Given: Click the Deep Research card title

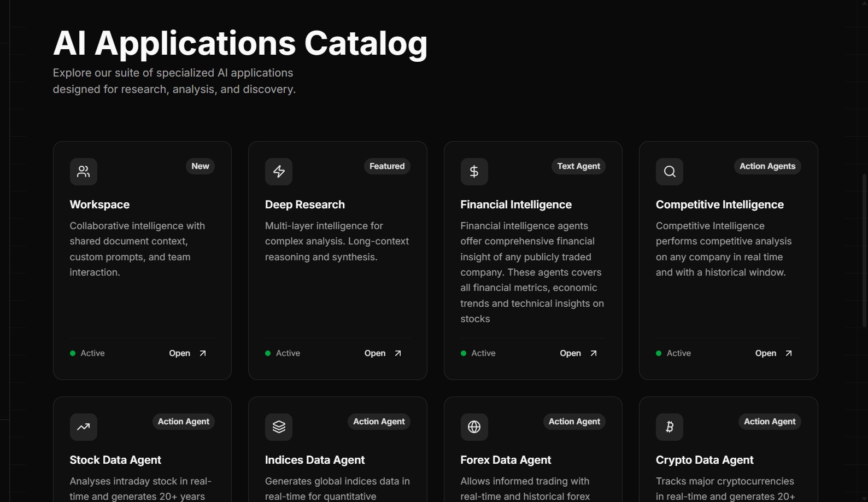Looking at the screenshot, I should tap(305, 205).
